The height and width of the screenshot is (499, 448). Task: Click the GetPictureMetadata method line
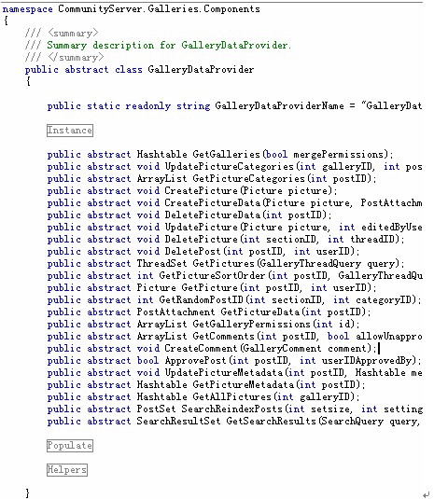206,385
